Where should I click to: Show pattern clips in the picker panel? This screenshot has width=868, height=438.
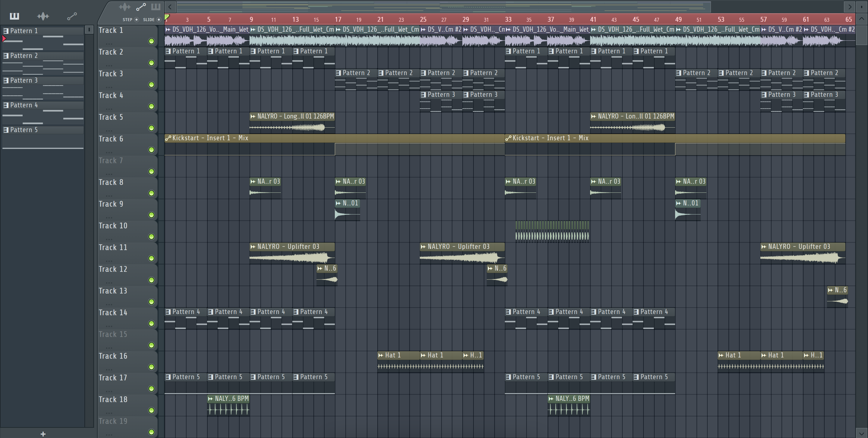(x=14, y=16)
